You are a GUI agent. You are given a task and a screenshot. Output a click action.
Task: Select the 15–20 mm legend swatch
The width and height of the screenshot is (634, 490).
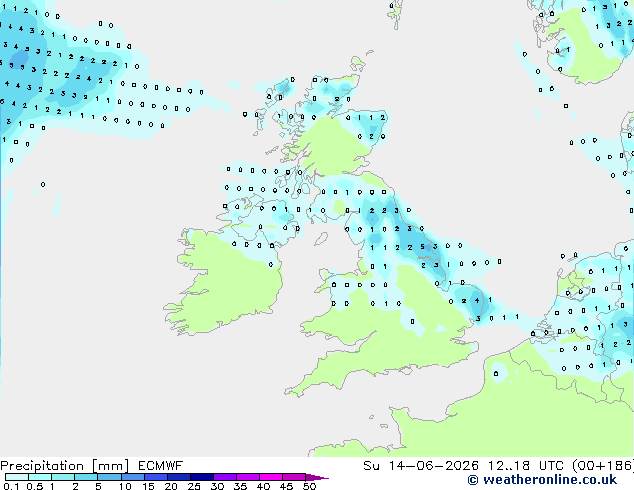(x=155, y=477)
